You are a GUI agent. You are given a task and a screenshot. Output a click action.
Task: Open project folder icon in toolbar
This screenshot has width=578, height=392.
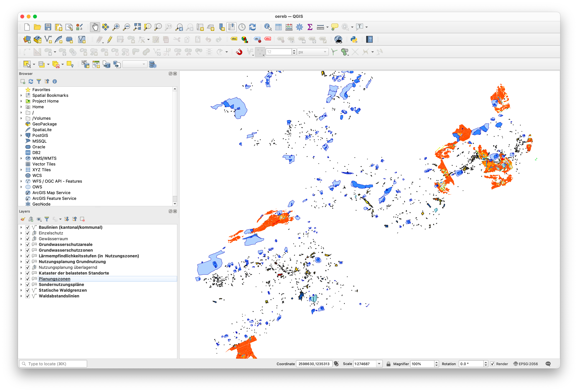coord(37,27)
